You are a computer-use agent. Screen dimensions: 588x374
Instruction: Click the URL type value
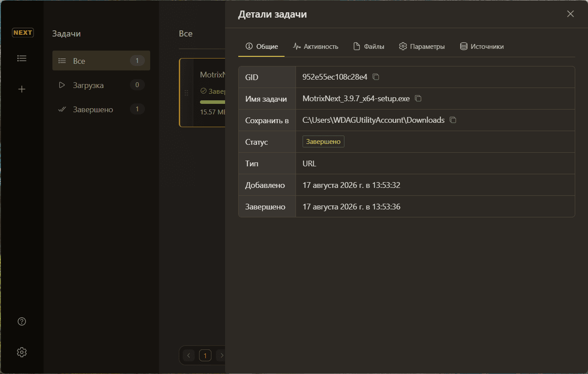(x=309, y=163)
